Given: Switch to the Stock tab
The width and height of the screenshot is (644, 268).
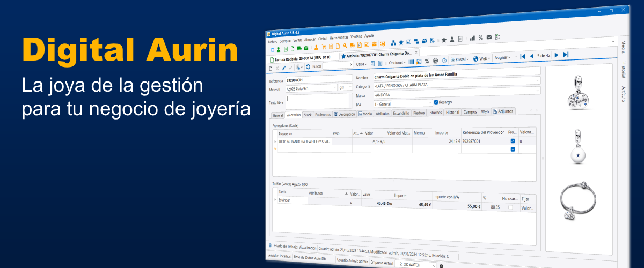Looking at the screenshot, I should (x=308, y=115).
